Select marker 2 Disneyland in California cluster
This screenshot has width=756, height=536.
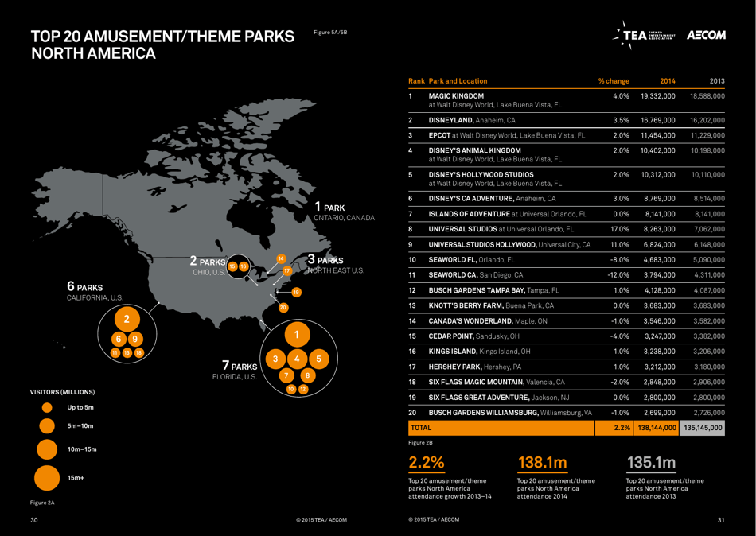click(x=127, y=319)
